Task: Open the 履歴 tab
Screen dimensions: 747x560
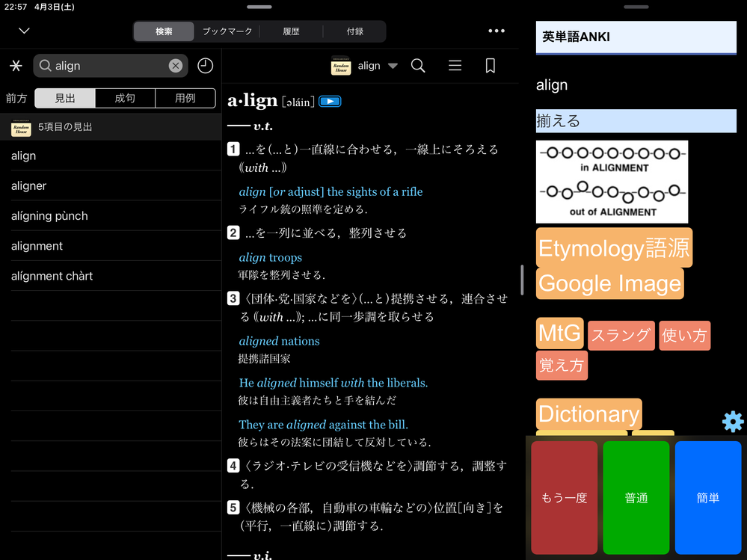Action: 291,31
